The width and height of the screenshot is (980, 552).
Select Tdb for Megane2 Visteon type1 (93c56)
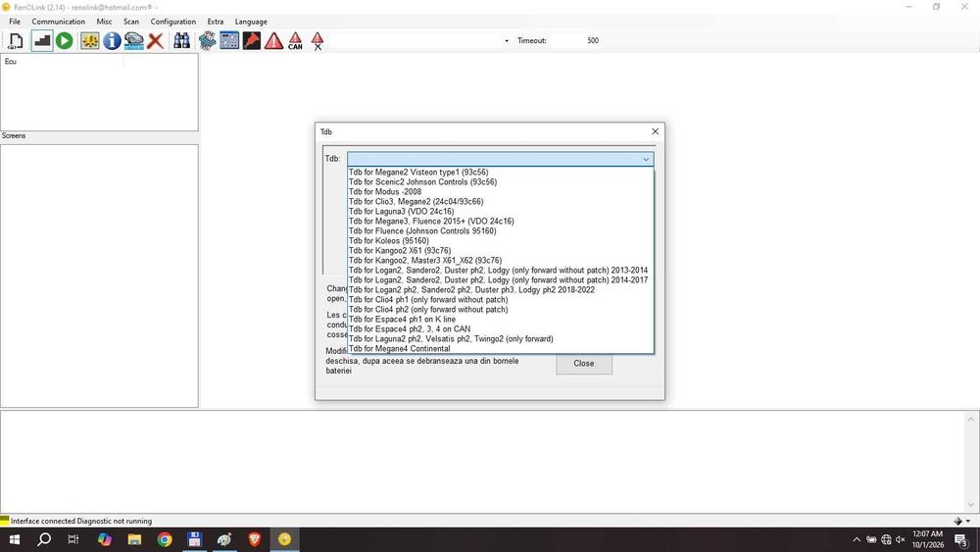click(x=501, y=172)
